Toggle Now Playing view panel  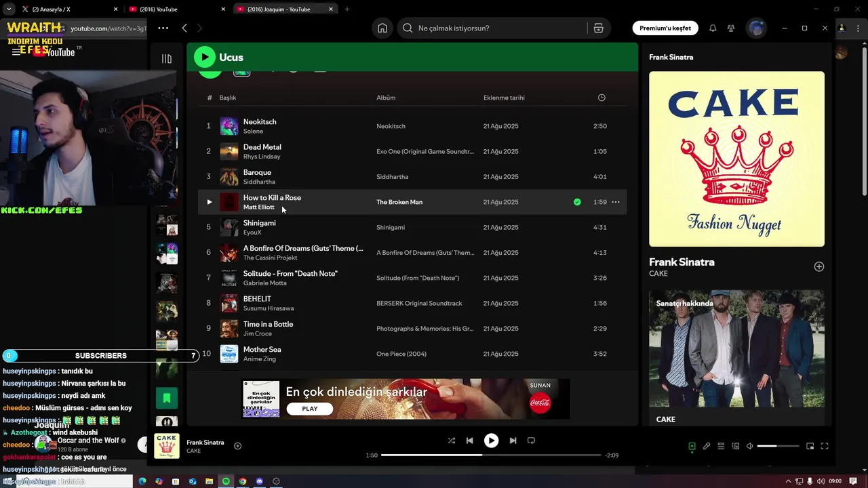click(x=692, y=446)
